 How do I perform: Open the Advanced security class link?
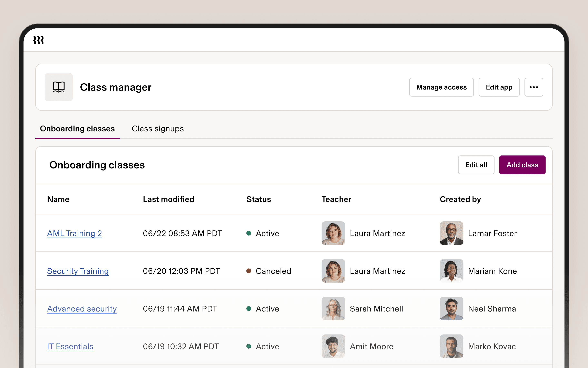(x=82, y=309)
